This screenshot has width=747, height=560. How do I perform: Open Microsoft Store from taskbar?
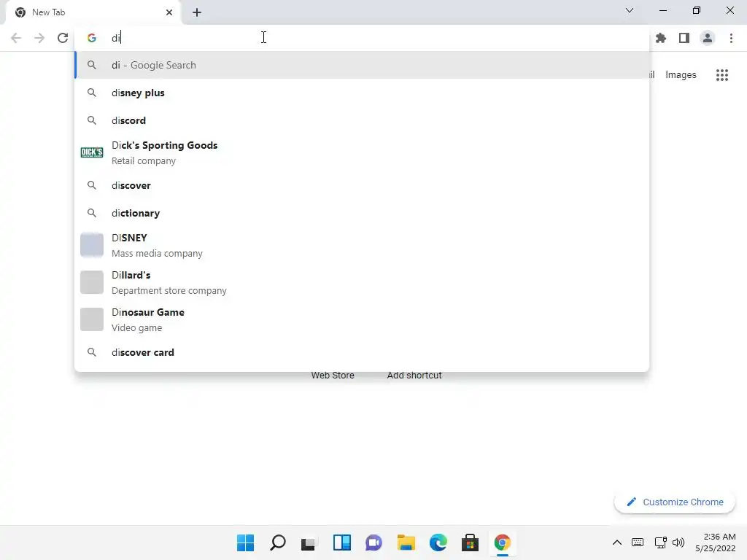pyautogui.click(x=471, y=542)
